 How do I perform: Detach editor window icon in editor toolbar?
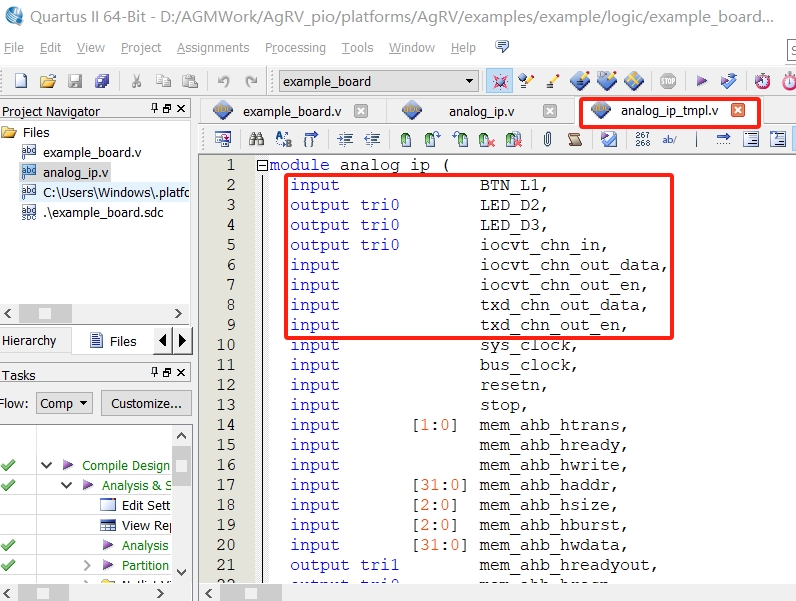point(223,139)
